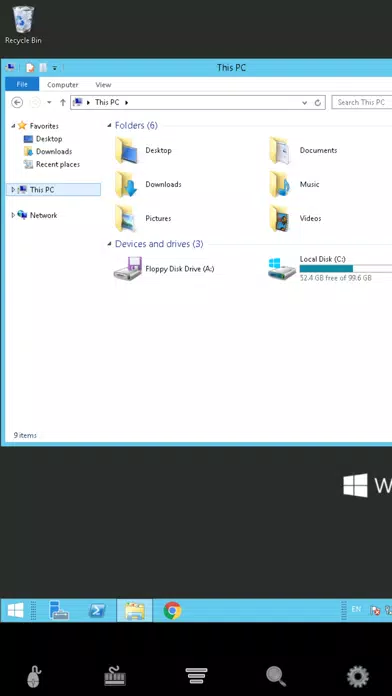Click the taskbar grip handle beside Start
This screenshot has width=392, height=696.
(33, 610)
